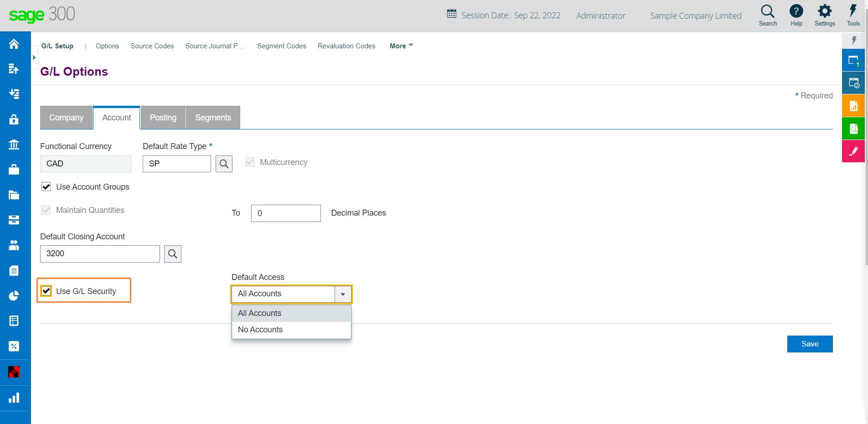The width and height of the screenshot is (868, 424).
Task: Click the finder beside Default Closing Account
Action: tap(173, 254)
